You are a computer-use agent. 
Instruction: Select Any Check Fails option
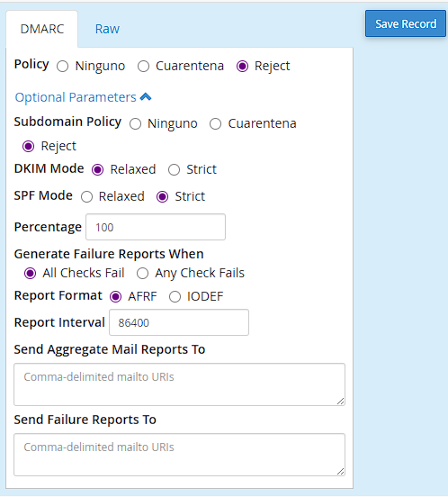pos(142,273)
